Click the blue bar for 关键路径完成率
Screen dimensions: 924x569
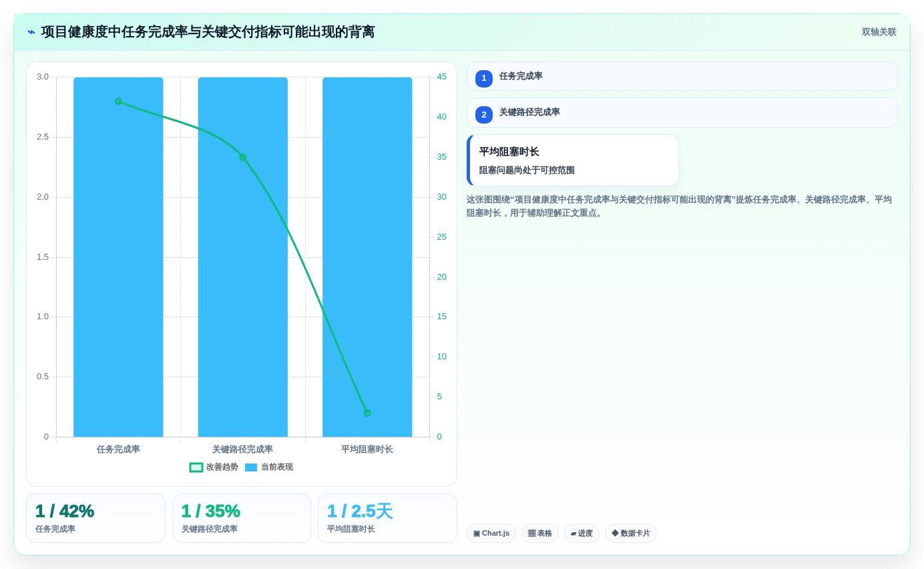(243, 257)
